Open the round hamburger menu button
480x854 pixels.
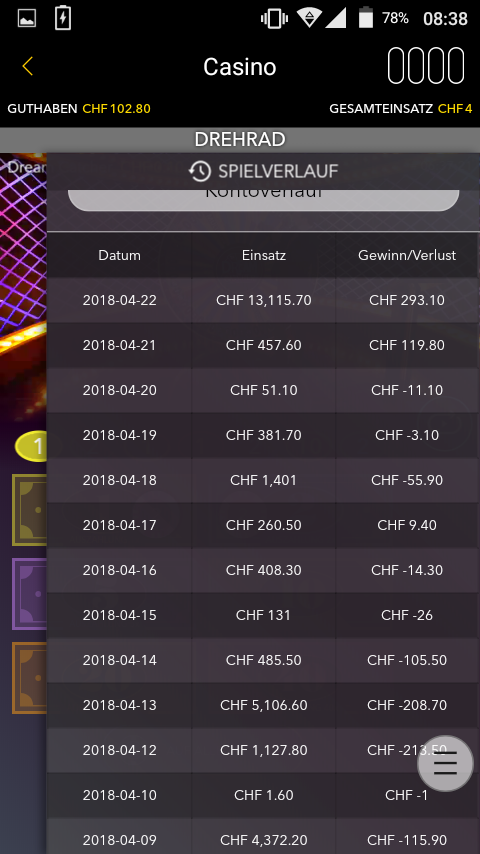445,764
